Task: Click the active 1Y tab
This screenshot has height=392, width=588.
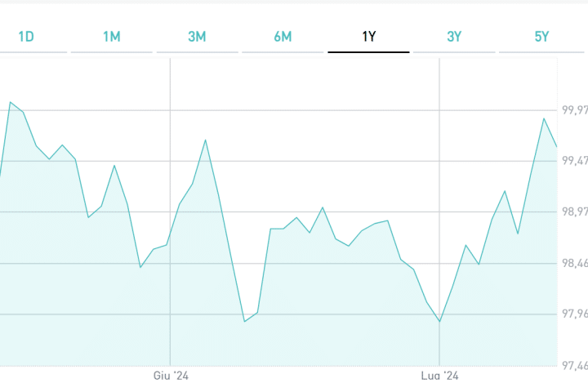Action: [x=368, y=37]
